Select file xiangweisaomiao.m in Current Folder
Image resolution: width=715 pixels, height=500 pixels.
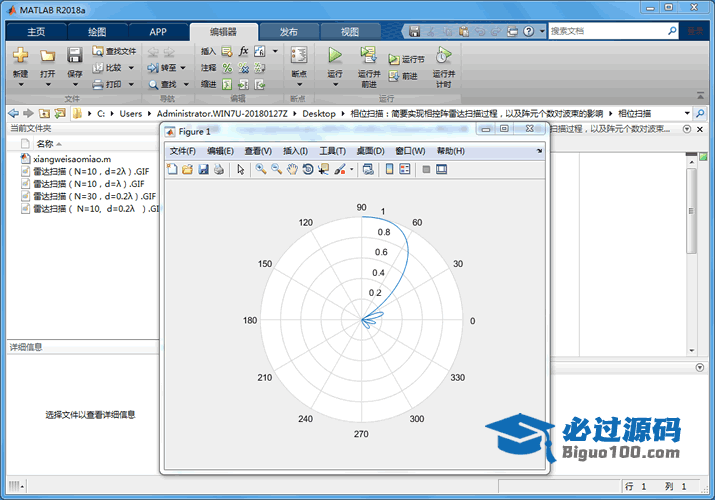pos(72,159)
